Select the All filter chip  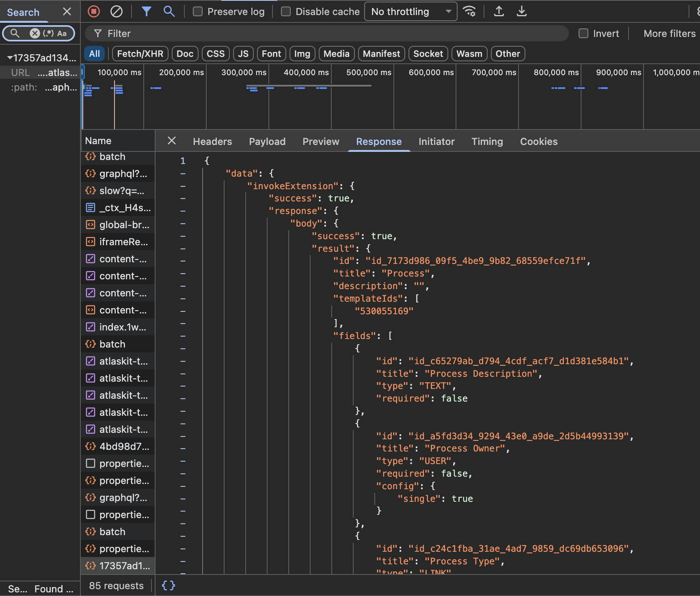coord(94,54)
